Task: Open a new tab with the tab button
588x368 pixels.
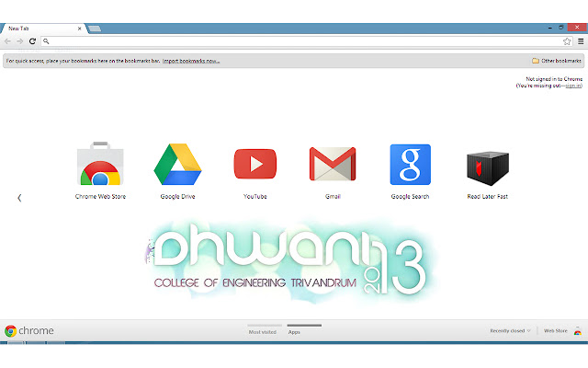Action: pos(94,29)
